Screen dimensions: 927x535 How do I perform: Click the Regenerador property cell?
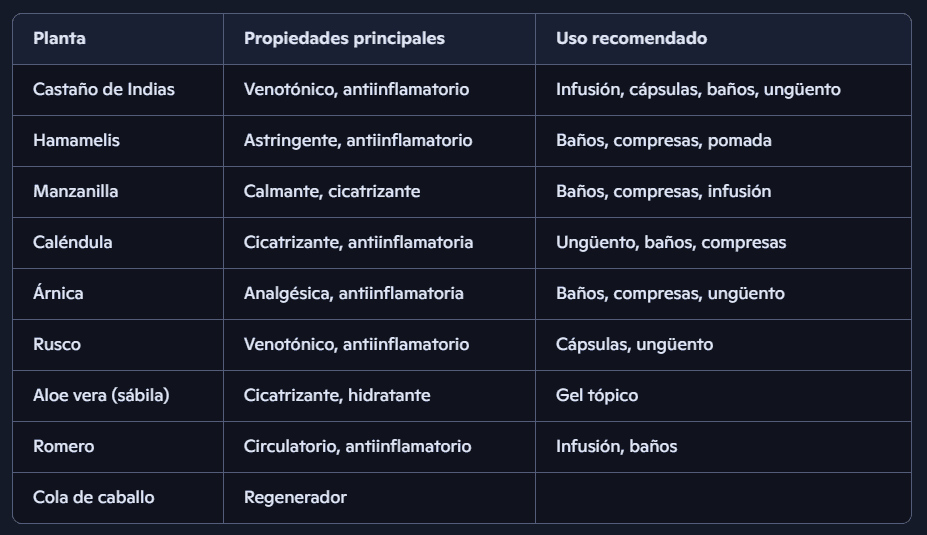point(295,497)
